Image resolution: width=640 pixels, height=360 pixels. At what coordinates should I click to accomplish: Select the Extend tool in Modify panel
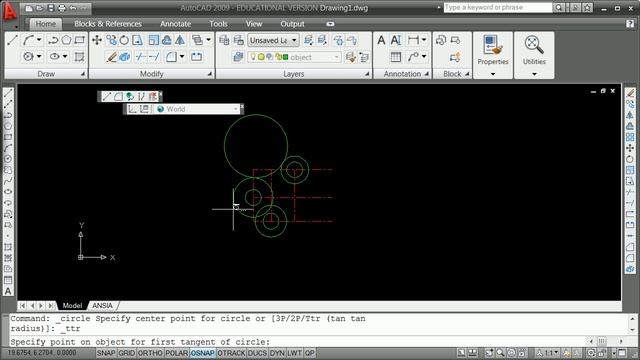[154, 57]
